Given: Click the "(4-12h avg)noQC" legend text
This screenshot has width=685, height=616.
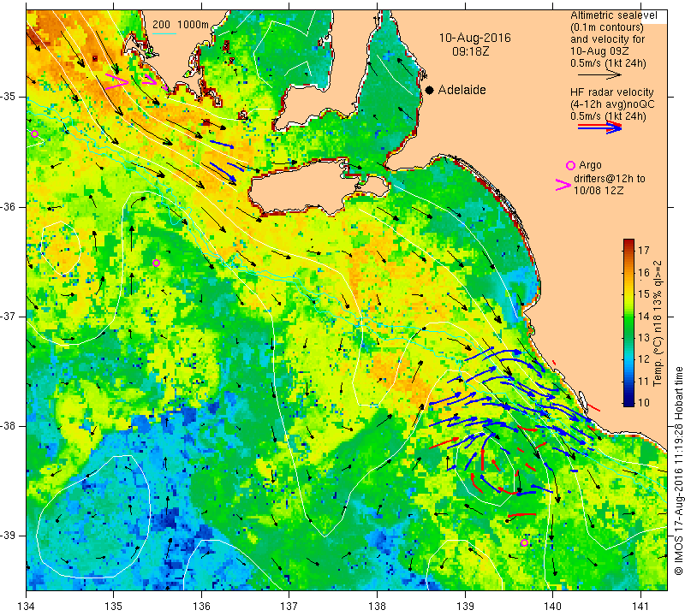Looking at the screenshot, I should tap(612, 104).
